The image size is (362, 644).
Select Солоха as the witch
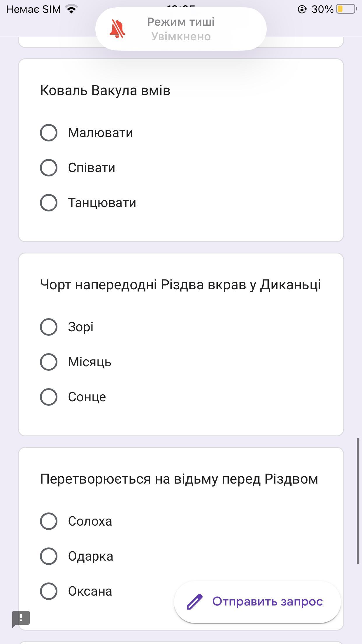tap(49, 521)
